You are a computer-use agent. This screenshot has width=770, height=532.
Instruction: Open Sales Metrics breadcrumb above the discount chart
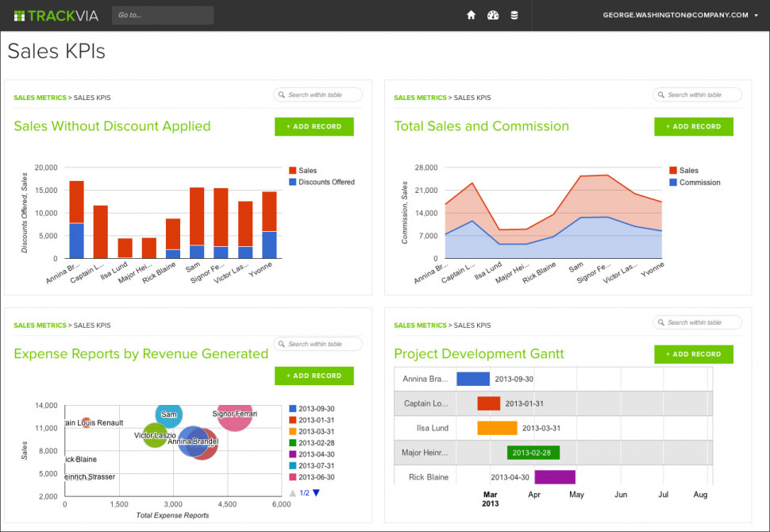point(40,98)
